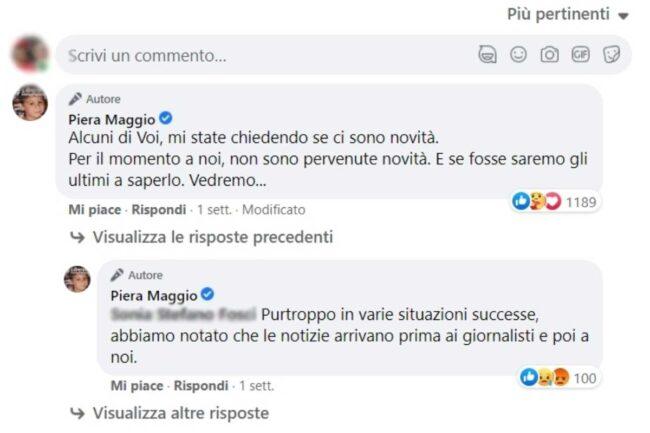
Task: Open the sticker picker in the comment box
Action: pyautogui.click(x=611, y=55)
